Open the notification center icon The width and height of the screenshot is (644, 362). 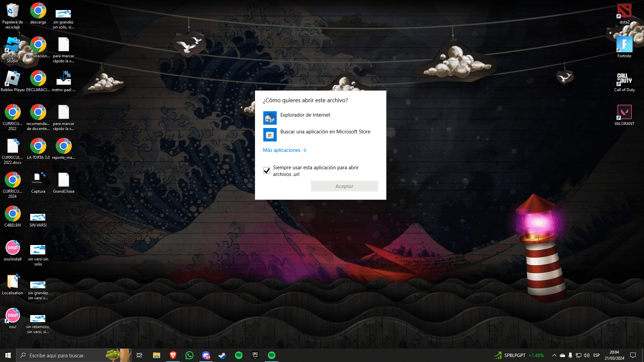point(633,355)
